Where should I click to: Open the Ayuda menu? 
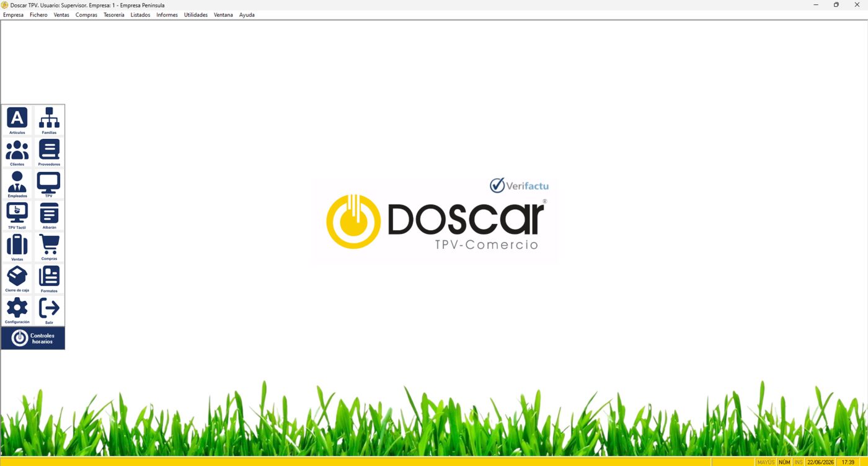pos(247,15)
